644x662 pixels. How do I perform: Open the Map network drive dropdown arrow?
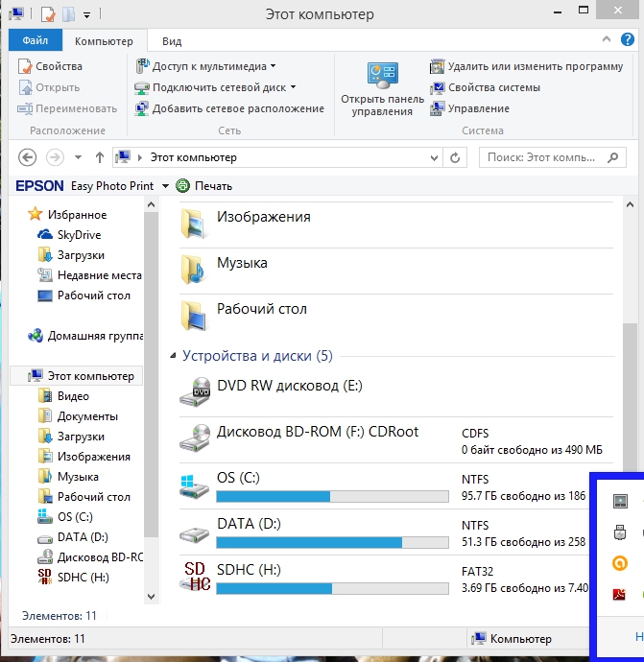293,87
